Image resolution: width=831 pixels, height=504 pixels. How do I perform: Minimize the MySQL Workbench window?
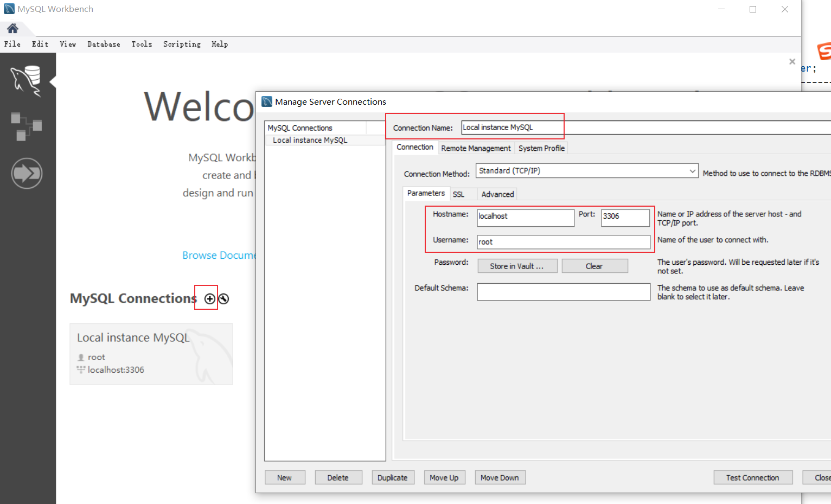coord(721,9)
